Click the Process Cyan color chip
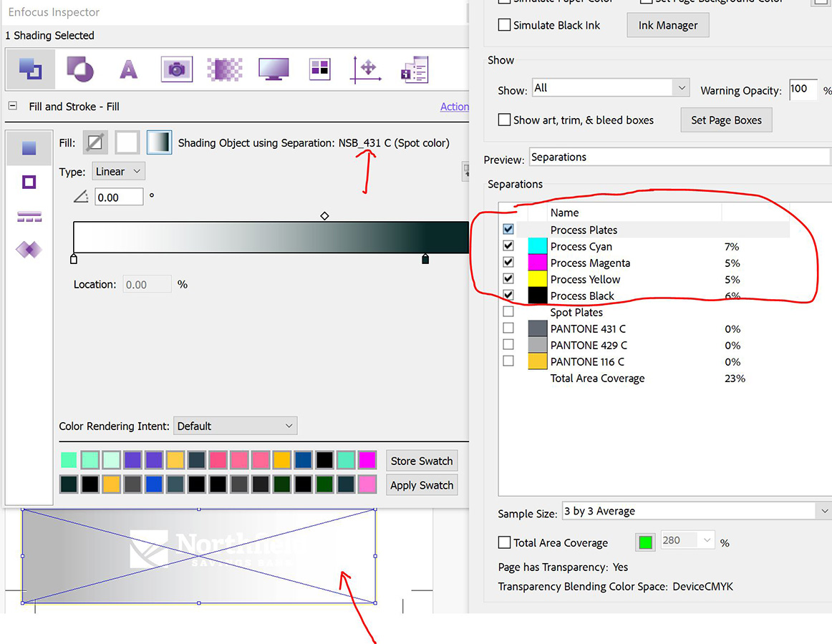The image size is (832, 644). 538,245
